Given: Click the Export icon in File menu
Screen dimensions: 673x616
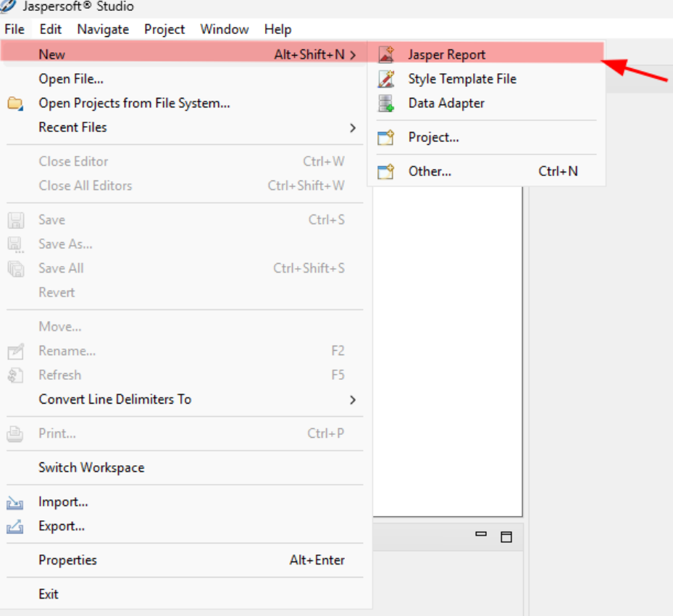Looking at the screenshot, I should [15, 527].
